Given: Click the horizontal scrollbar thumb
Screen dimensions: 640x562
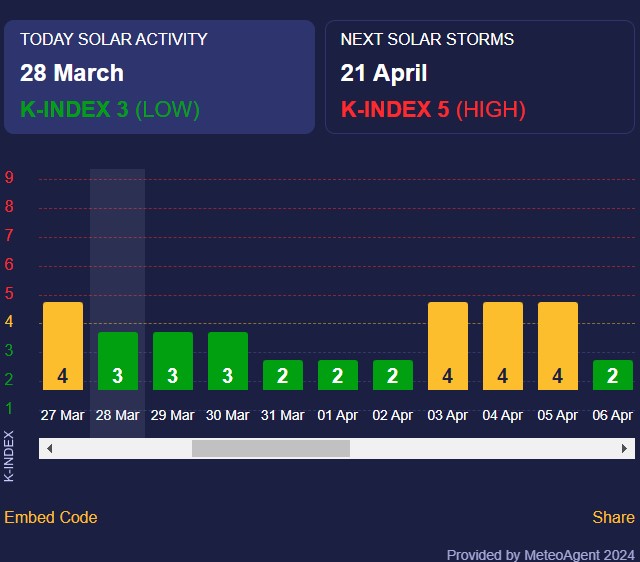Looking at the screenshot, I should (x=270, y=449).
